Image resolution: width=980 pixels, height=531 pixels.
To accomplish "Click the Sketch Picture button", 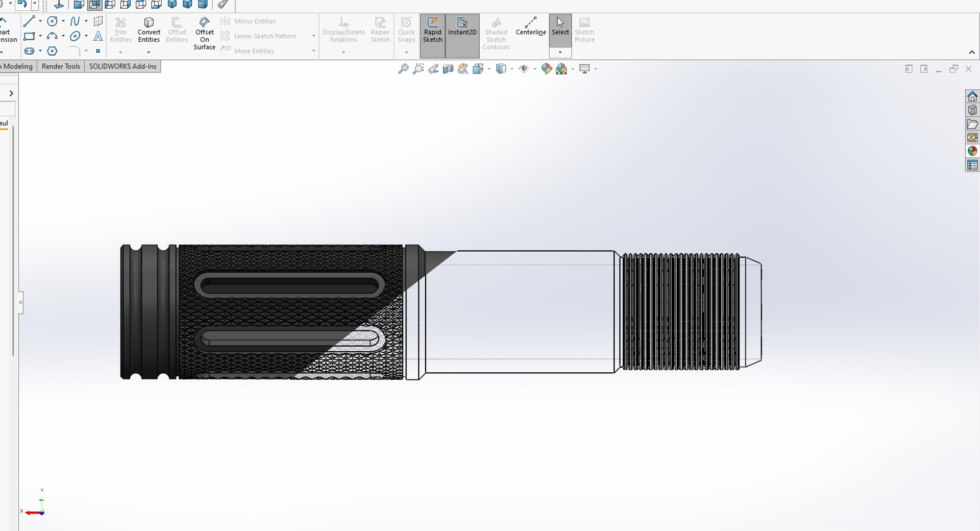I will tap(584, 30).
